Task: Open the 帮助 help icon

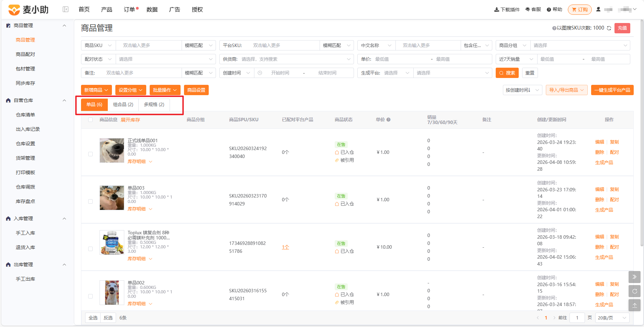Action: 549,10
